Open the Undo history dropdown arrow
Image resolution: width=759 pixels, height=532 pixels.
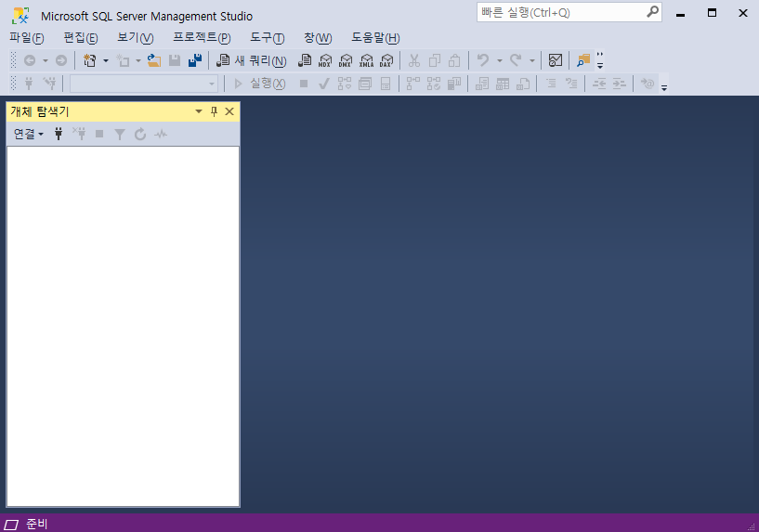click(500, 60)
